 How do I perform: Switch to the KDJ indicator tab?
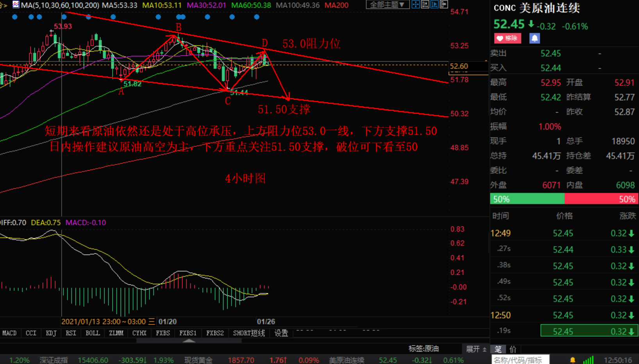pyautogui.click(x=51, y=333)
